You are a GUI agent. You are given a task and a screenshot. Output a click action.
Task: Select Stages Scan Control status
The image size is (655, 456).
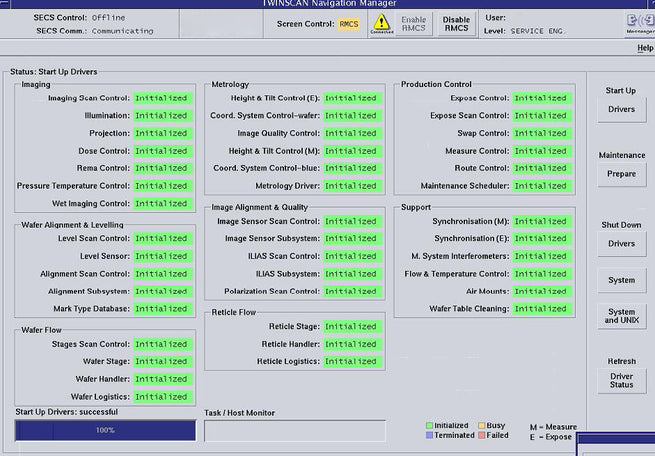[162, 344]
